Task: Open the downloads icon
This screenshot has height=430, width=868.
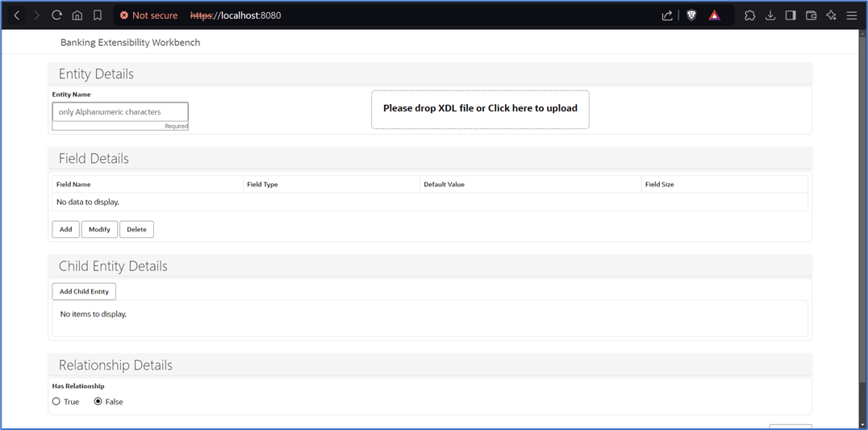Action: tap(770, 15)
